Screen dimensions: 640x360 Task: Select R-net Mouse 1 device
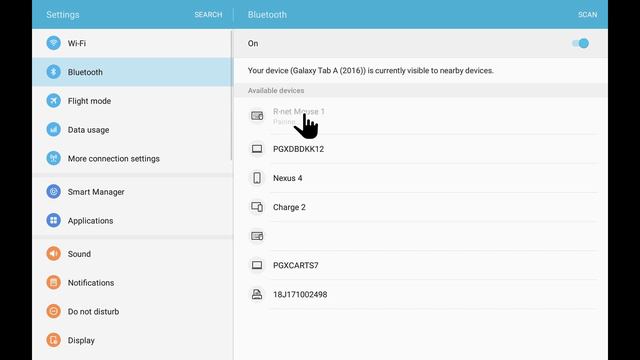click(421, 116)
